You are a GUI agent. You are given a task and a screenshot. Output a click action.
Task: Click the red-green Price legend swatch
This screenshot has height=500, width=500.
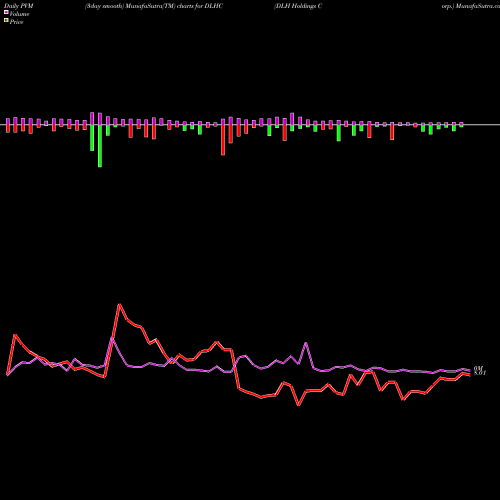pos(6,21)
